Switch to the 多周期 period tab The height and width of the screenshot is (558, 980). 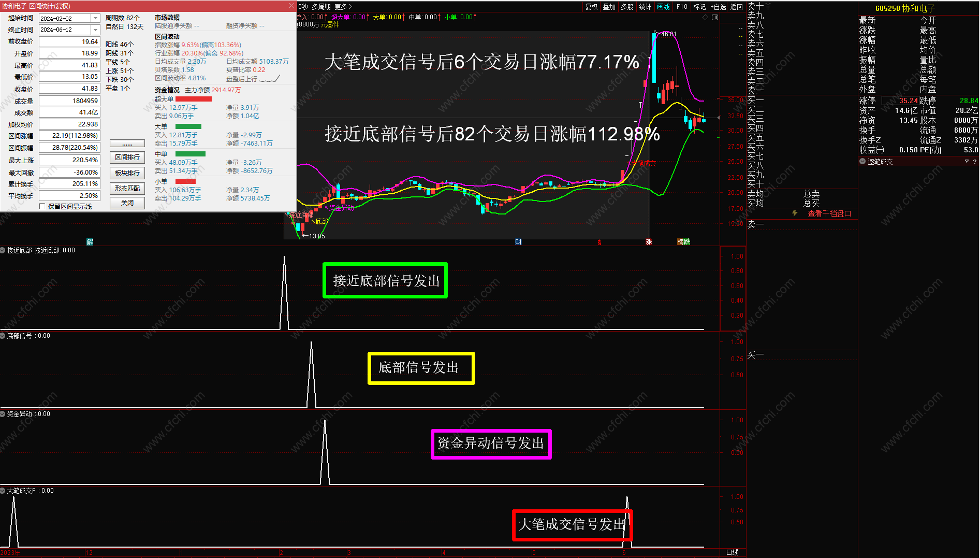click(321, 7)
